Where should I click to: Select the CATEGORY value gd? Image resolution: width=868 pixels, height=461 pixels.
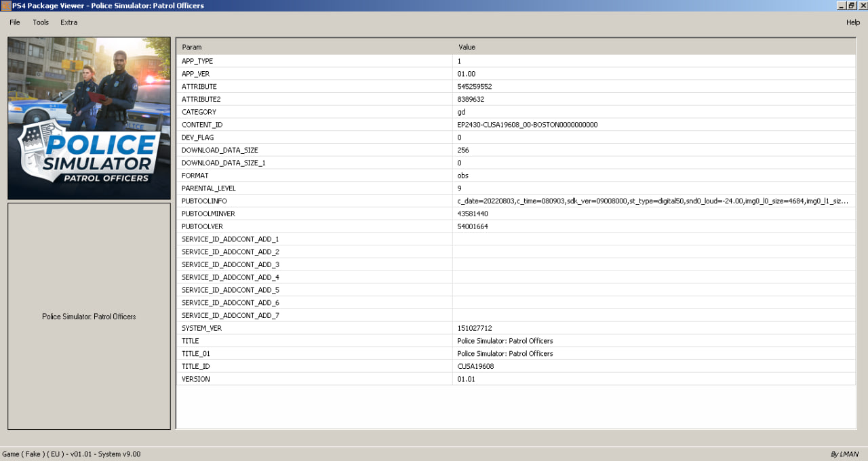pyautogui.click(x=654, y=112)
